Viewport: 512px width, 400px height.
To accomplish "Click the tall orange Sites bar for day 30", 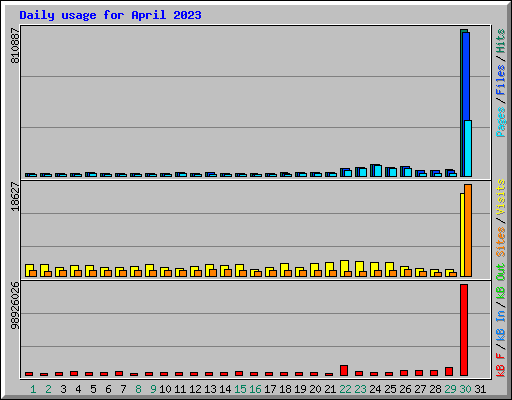I will coord(468,230).
